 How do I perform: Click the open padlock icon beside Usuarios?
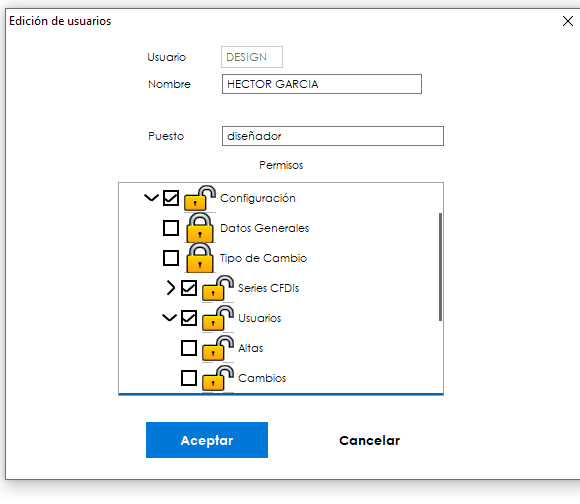tap(218, 318)
